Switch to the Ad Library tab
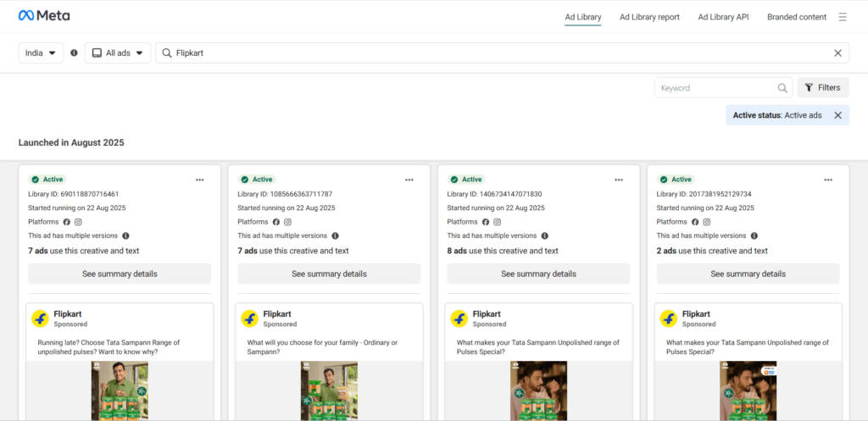Screen dimensions: 868x421 click(x=583, y=17)
